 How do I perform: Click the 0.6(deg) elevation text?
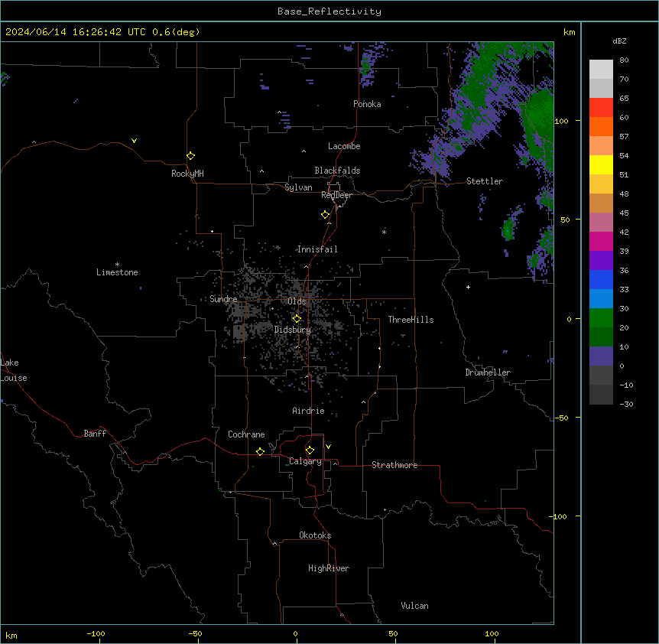point(176,32)
